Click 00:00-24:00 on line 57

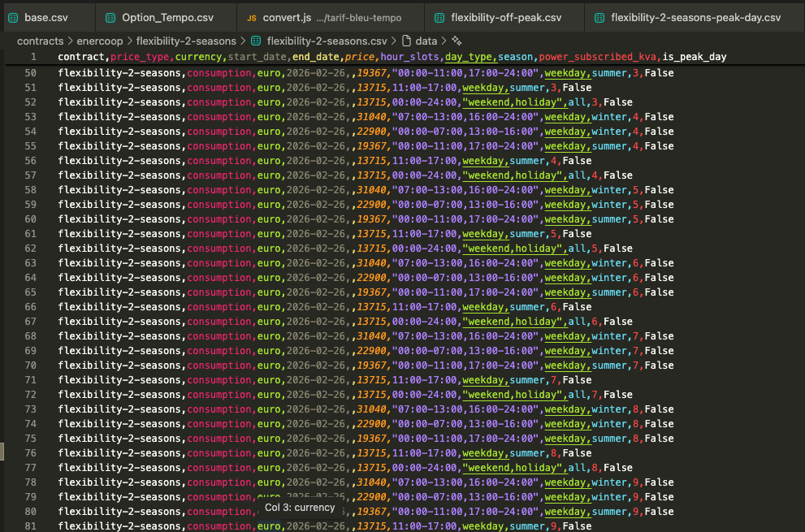(x=424, y=175)
